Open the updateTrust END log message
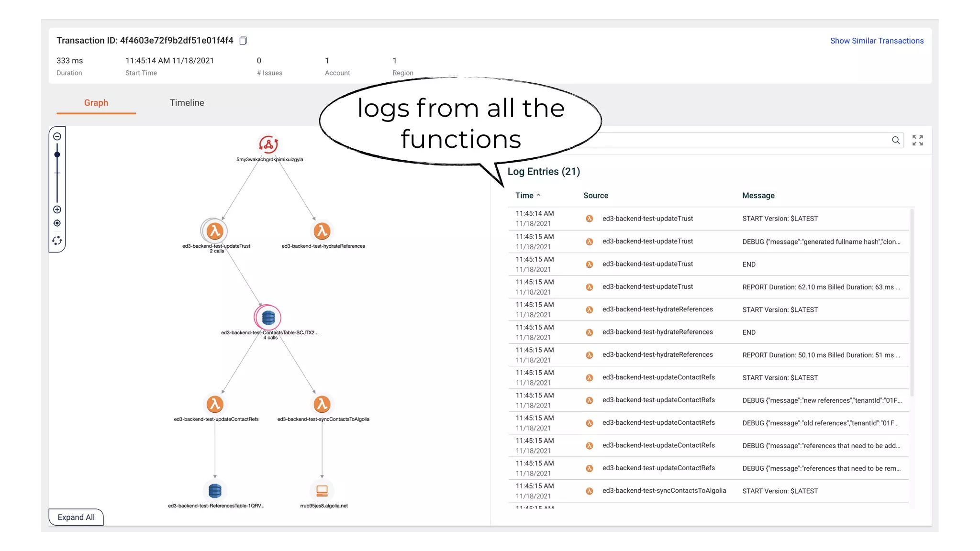 coord(749,264)
